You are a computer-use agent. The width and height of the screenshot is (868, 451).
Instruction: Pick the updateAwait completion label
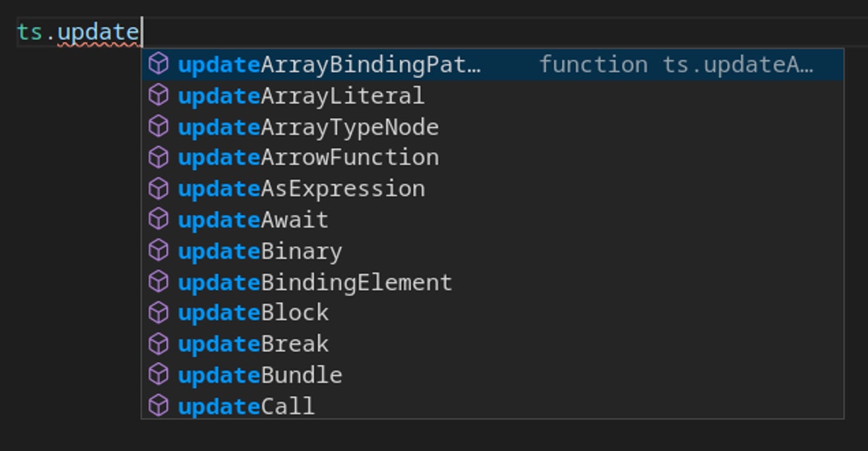(253, 219)
